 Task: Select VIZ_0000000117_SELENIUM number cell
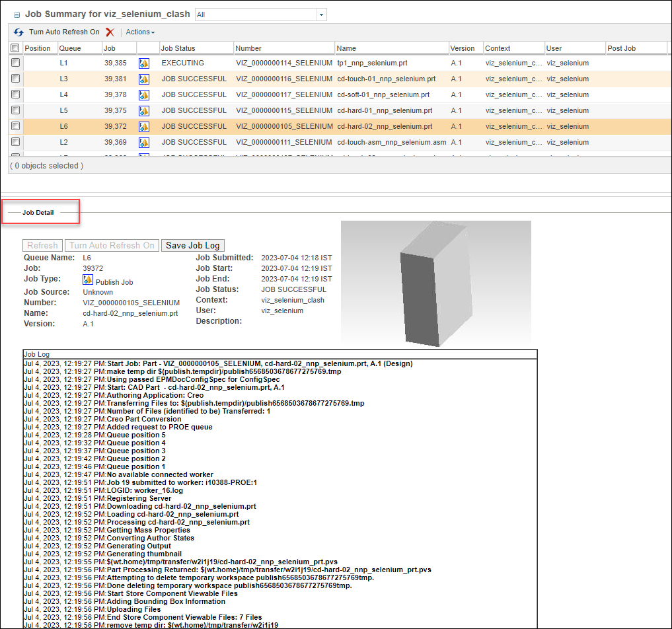coord(284,94)
